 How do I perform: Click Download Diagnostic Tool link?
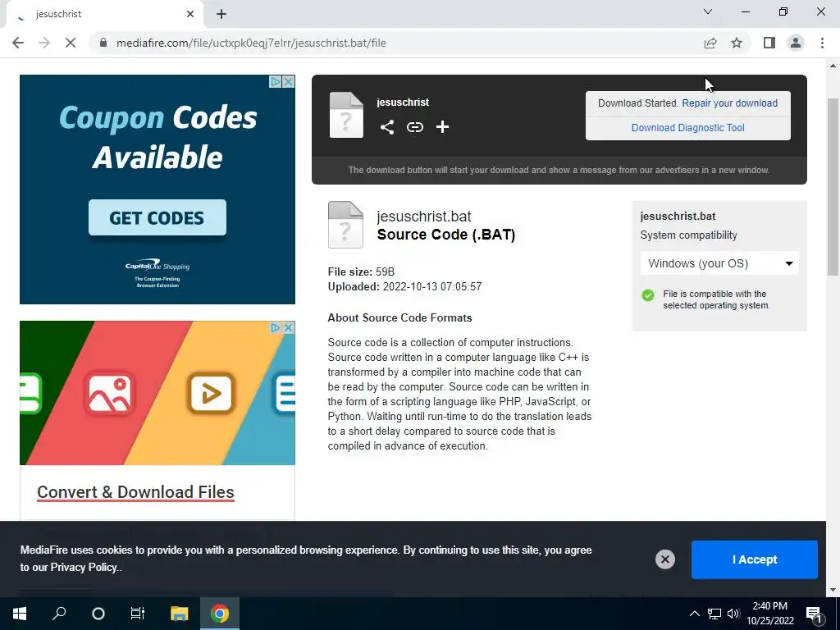[x=688, y=127]
